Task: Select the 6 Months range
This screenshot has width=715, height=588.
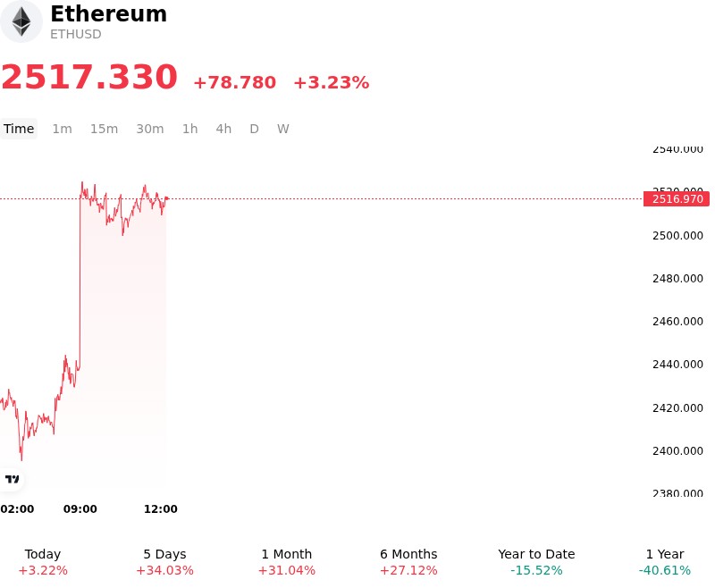Action: pos(408,562)
